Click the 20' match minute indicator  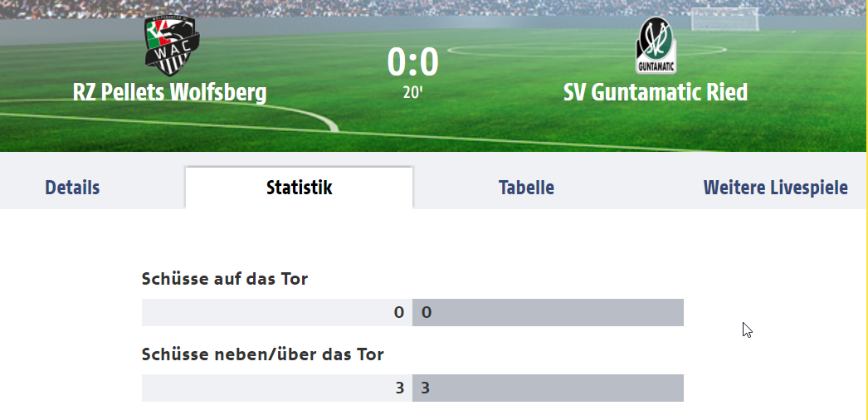tap(412, 93)
